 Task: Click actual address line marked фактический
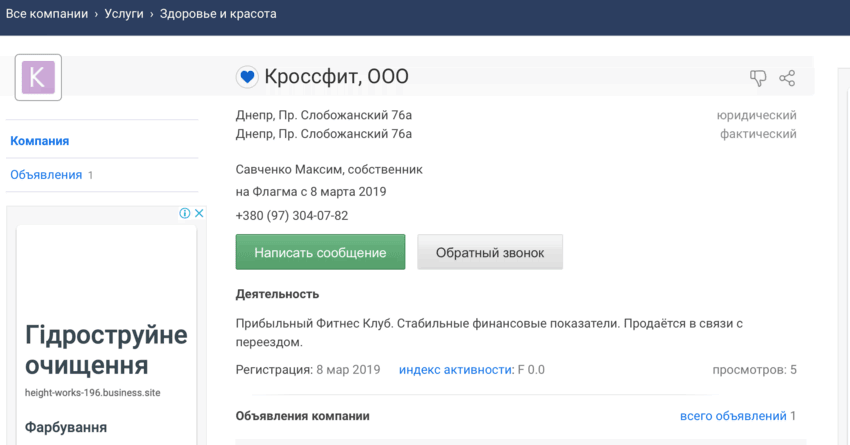(x=324, y=134)
